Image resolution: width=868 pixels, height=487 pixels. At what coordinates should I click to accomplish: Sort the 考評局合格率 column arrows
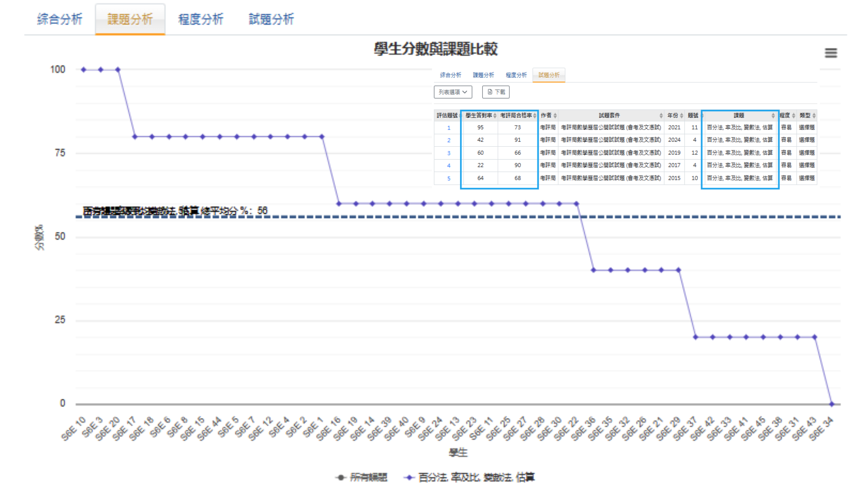535,116
